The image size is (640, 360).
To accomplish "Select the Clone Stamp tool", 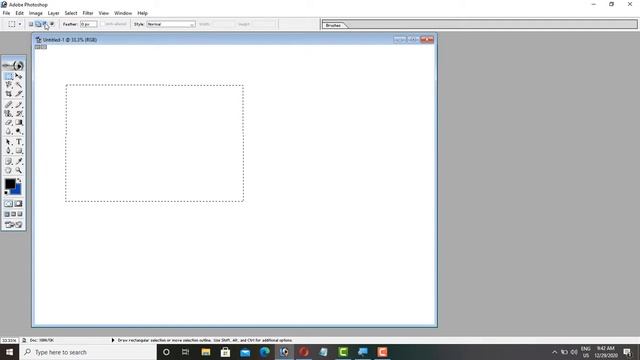I will (x=9, y=113).
